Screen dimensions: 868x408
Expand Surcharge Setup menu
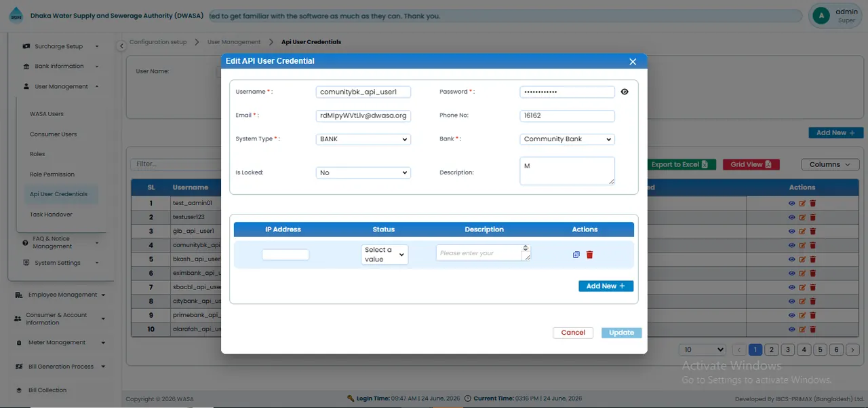point(60,47)
